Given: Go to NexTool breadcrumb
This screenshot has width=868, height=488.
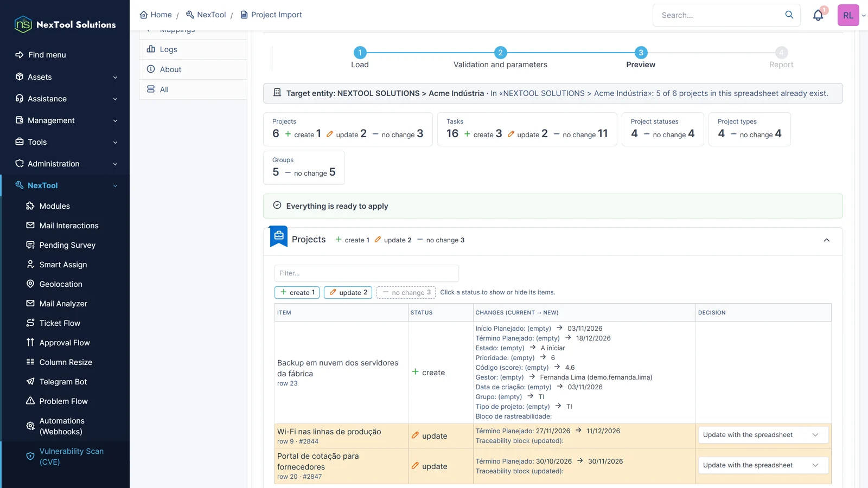Looking at the screenshot, I should click(206, 15).
